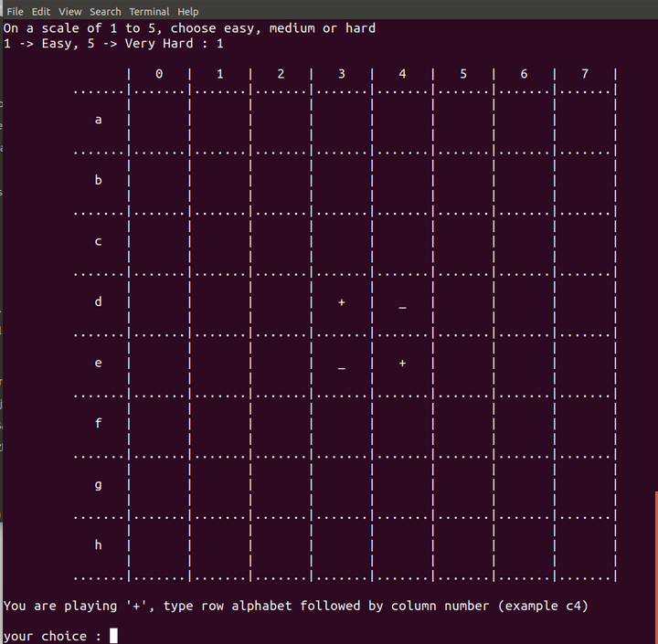Click the empty cell at row d, column 5
The image size is (658, 644).
463,302
